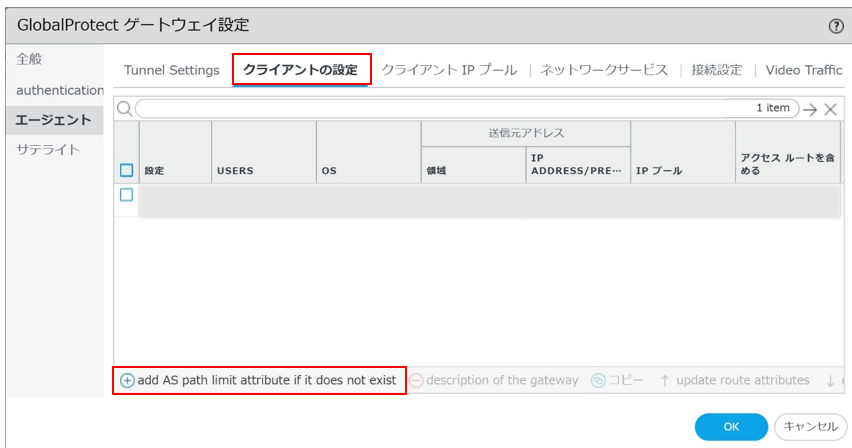This screenshot has height=448, width=852.
Task: Clear search with the X icon
Action: tap(830, 109)
